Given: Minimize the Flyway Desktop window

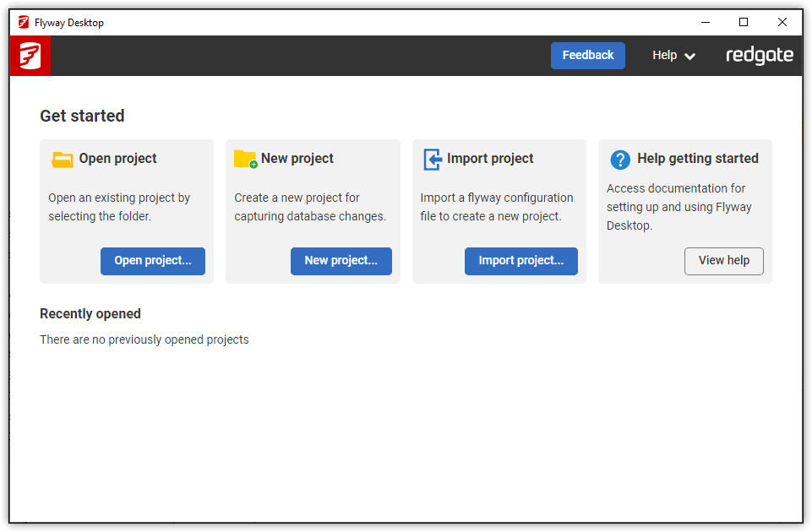Looking at the screenshot, I should coord(706,22).
